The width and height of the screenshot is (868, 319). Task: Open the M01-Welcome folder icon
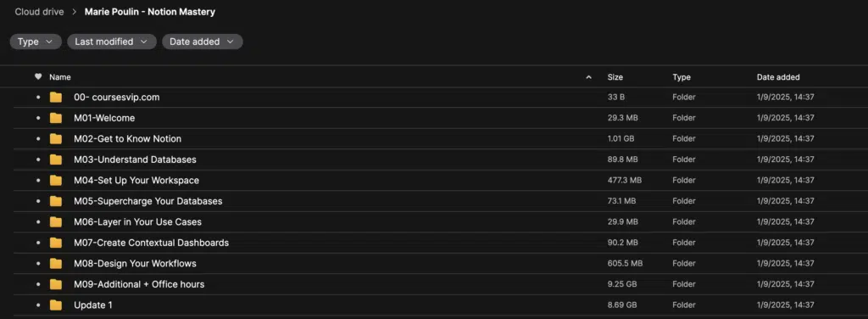(x=56, y=118)
